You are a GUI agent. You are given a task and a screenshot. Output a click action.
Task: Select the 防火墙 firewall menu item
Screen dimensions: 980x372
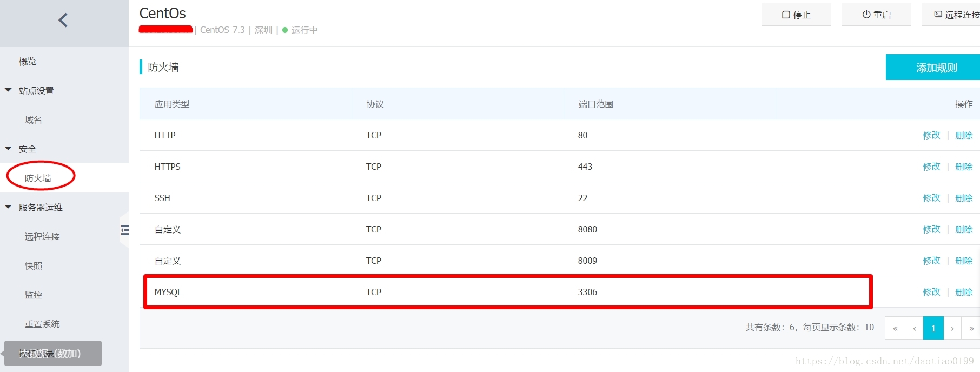38,178
